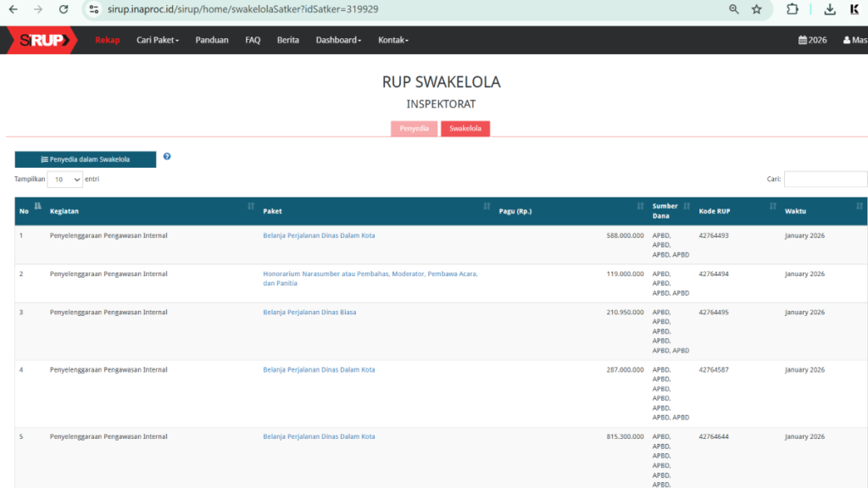Open the Kontak dropdown menu
Viewport: 868px width, 488px height.
click(x=393, y=40)
